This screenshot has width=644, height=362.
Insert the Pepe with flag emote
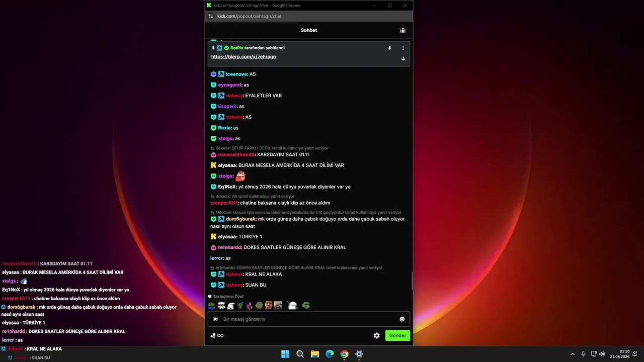[x=212, y=305]
